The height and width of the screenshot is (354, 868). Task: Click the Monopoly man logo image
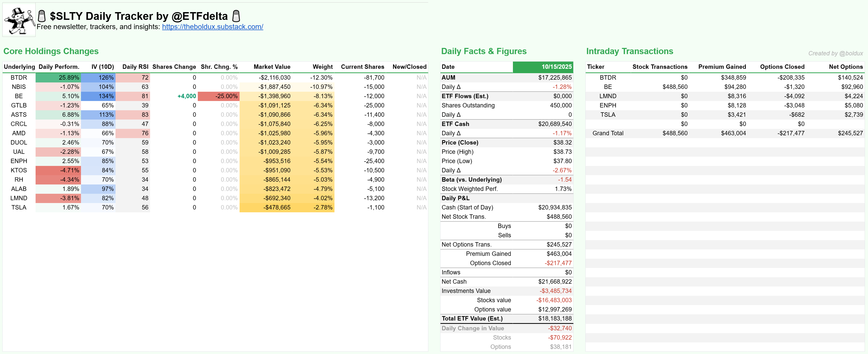pos(19,20)
